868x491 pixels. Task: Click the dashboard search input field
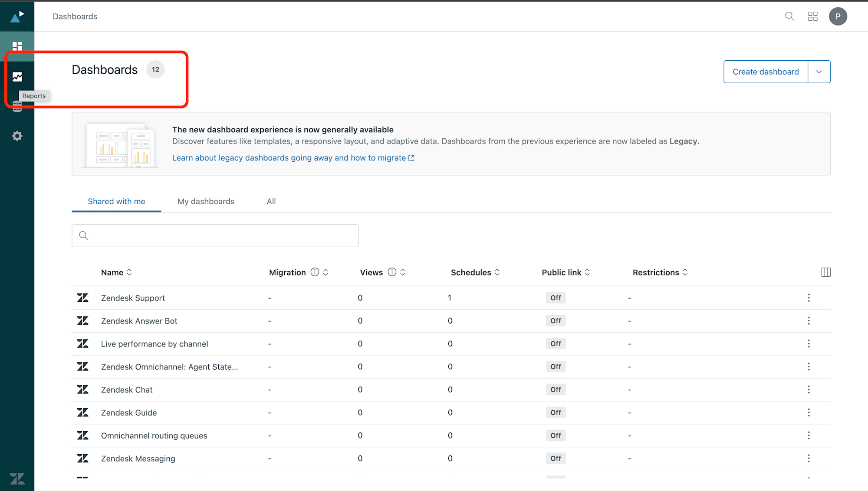(x=215, y=235)
